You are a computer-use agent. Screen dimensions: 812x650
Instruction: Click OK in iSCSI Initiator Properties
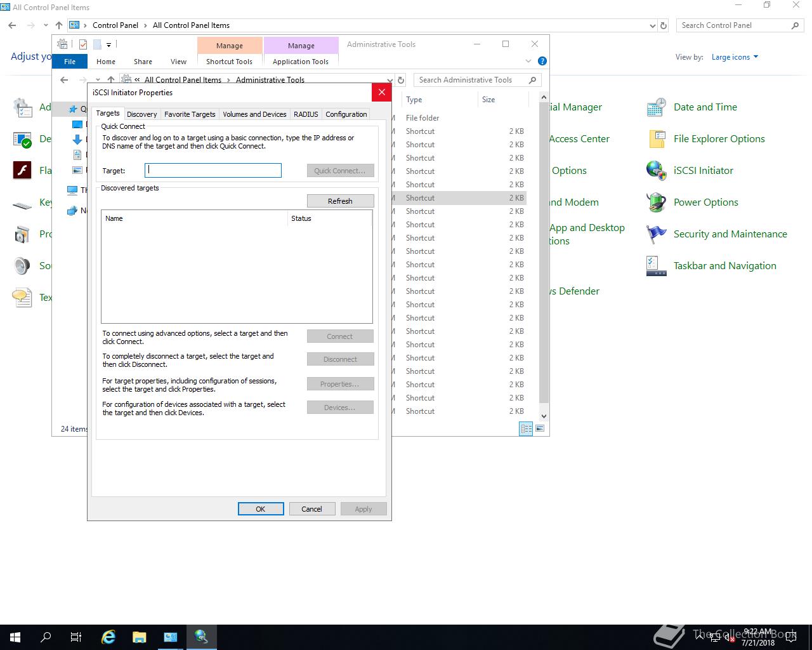tap(260, 509)
